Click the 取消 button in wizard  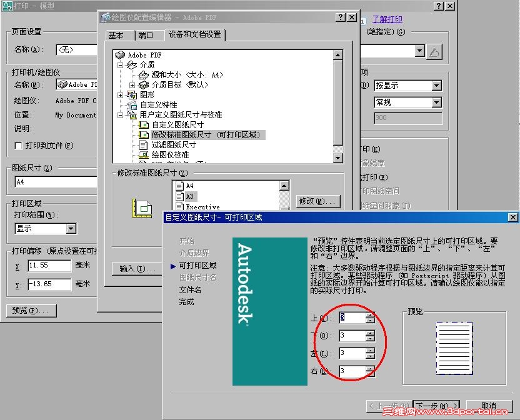[489, 406]
